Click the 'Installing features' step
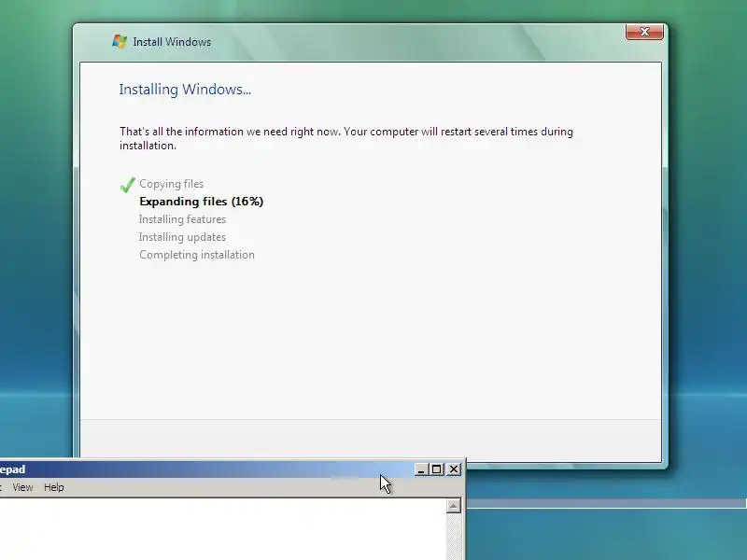This screenshot has width=747, height=560. 182,219
